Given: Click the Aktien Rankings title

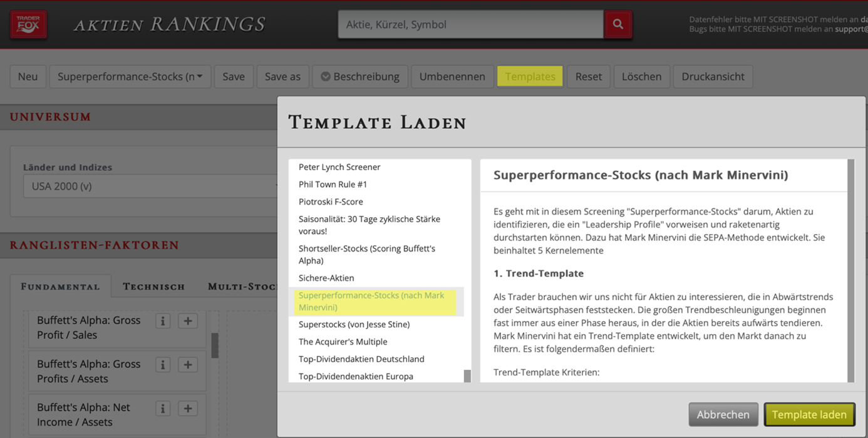Looking at the screenshot, I should click(170, 24).
